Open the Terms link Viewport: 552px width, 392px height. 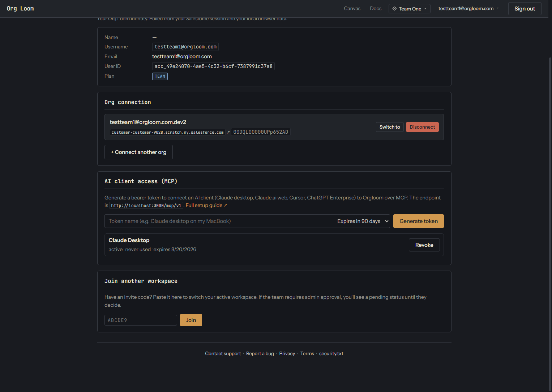[307, 354]
